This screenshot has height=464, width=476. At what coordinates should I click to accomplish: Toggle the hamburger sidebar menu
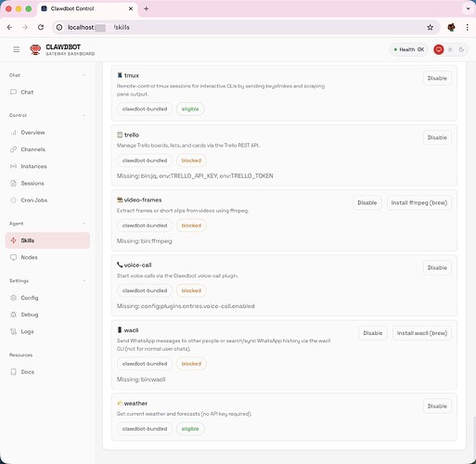[x=17, y=49]
